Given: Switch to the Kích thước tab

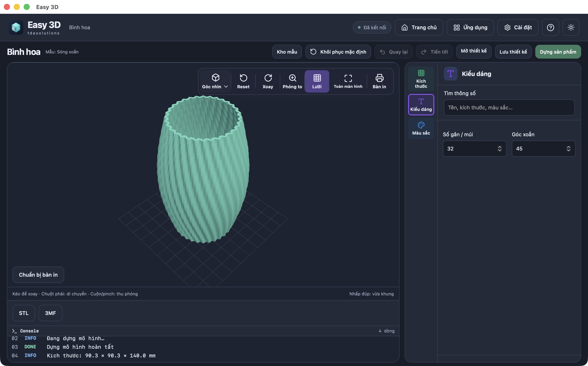Looking at the screenshot, I should 421,79.
